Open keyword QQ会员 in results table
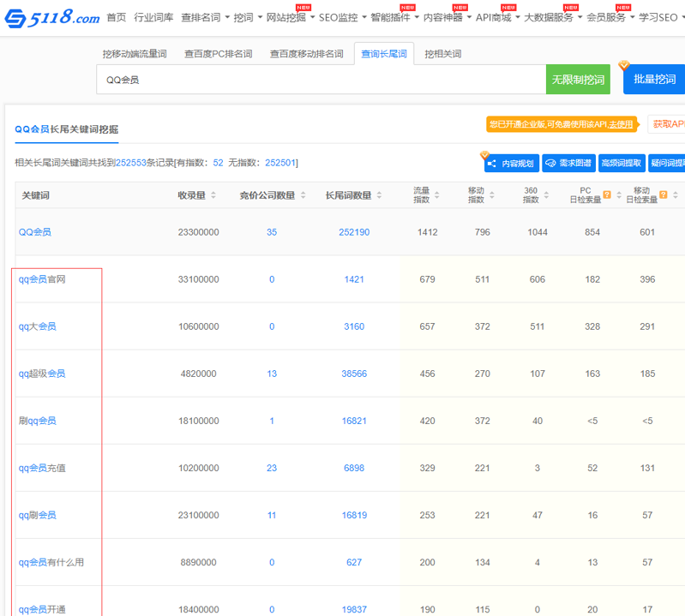 pos(35,232)
